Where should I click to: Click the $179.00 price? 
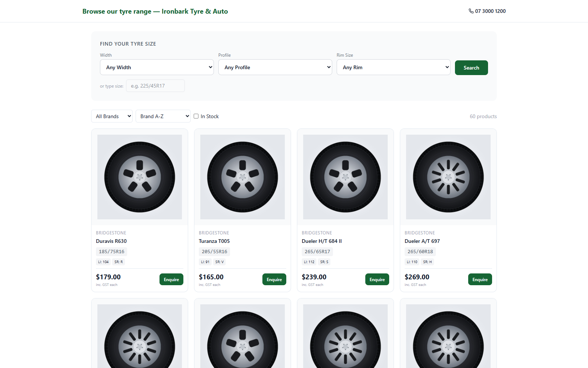tap(108, 277)
